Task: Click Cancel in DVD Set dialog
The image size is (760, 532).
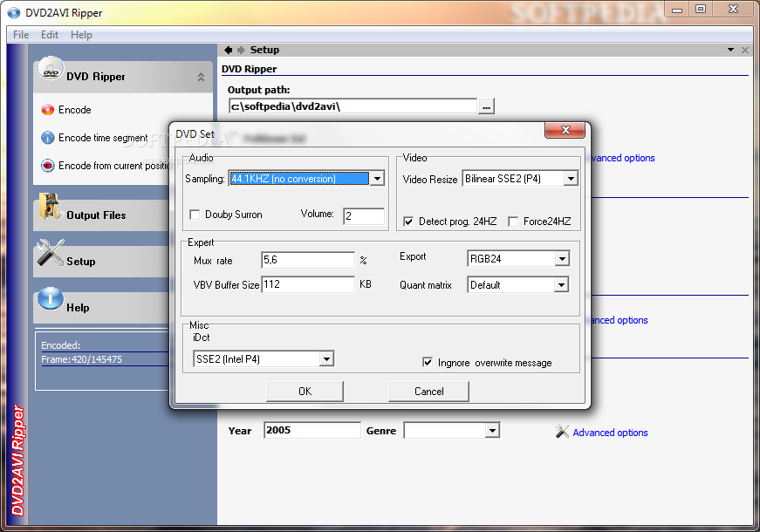Action: (x=429, y=391)
